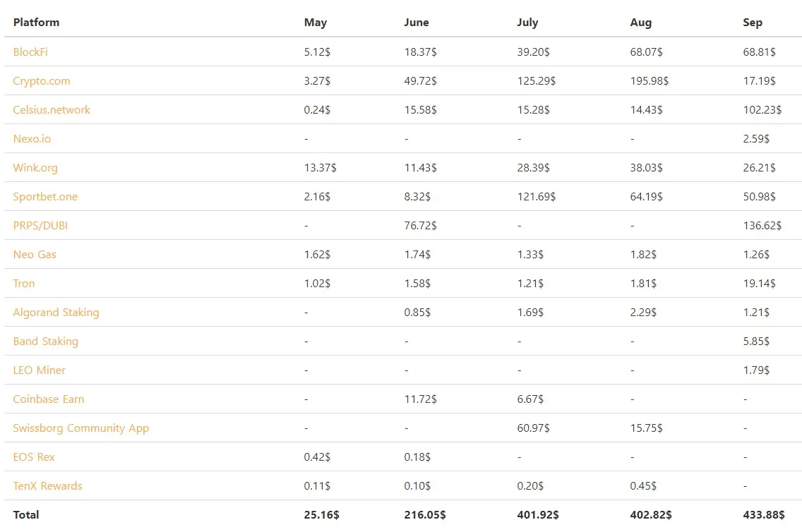This screenshot has height=532, width=802.
Task: Open the Algorand Staking link
Action: coord(56,313)
